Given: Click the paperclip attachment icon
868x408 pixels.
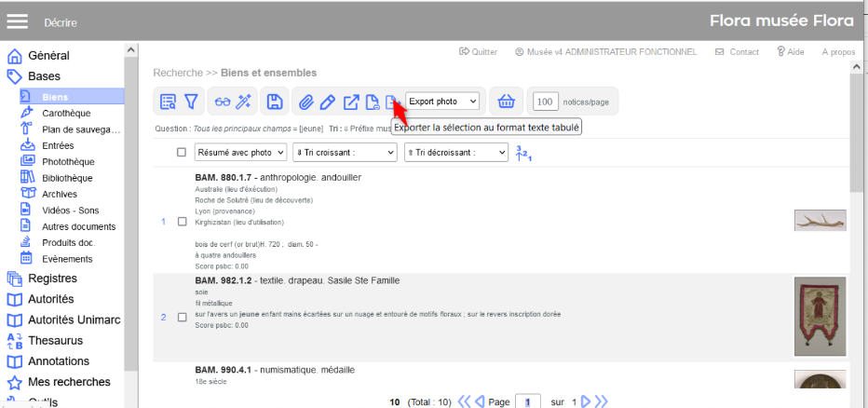Looking at the screenshot, I should click(305, 102).
